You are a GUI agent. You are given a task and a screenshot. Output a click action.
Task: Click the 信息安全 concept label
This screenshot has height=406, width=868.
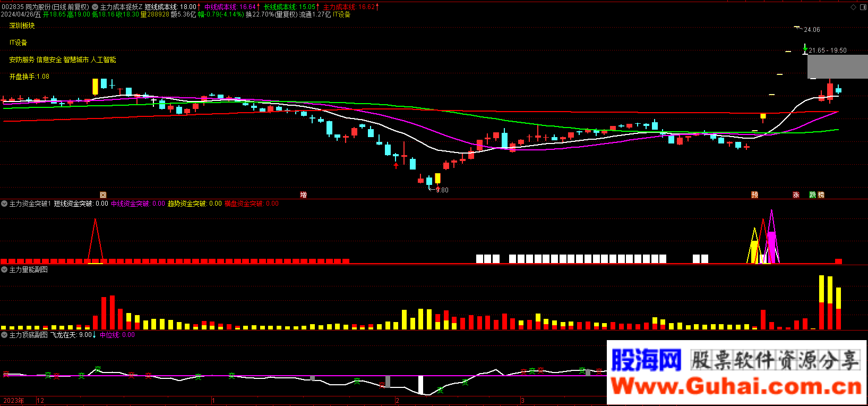tap(49, 60)
